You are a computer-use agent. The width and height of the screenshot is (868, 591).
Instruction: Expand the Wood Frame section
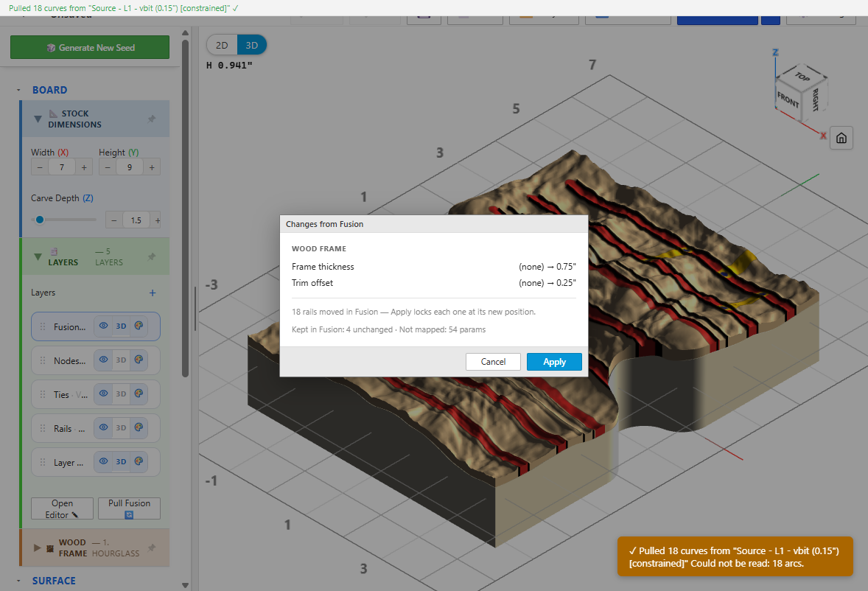pyautogui.click(x=37, y=548)
